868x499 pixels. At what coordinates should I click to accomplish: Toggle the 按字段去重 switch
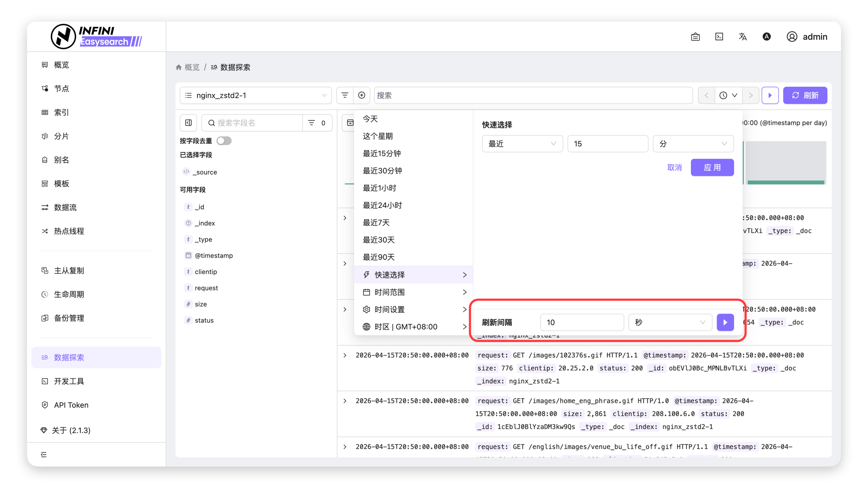pyautogui.click(x=224, y=141)
